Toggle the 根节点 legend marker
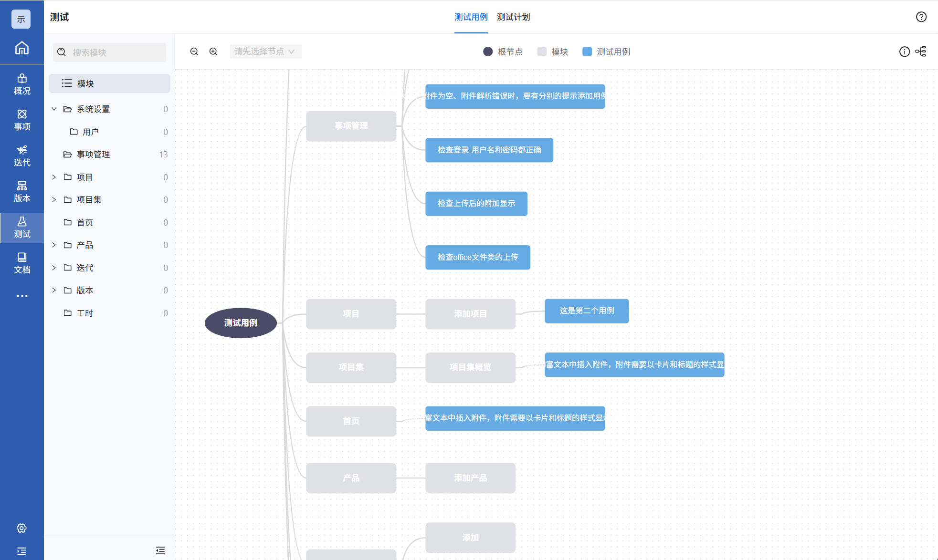 pyautogui.click(x=488, y=52)
